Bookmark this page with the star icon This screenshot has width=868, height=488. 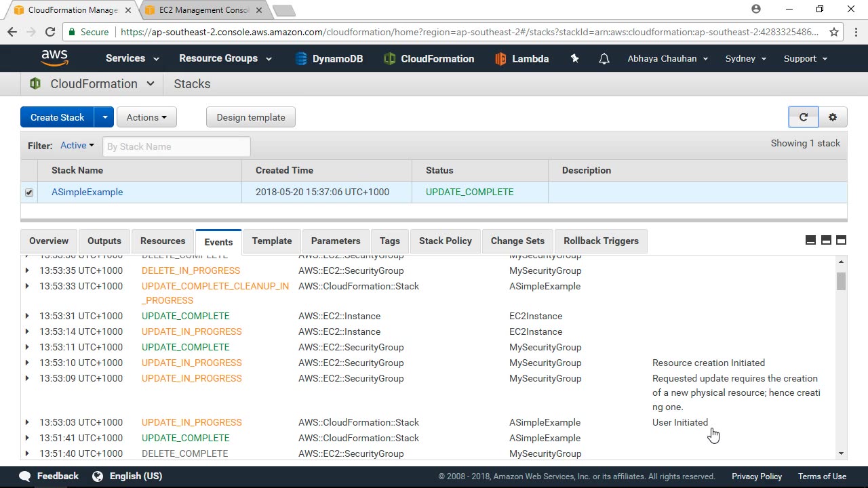834,32
